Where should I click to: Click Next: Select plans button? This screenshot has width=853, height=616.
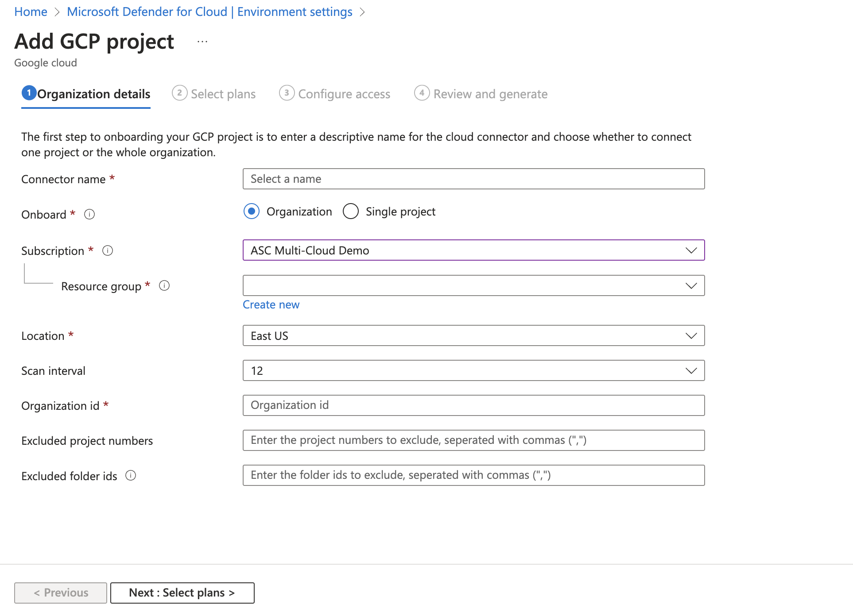(182, 593)
